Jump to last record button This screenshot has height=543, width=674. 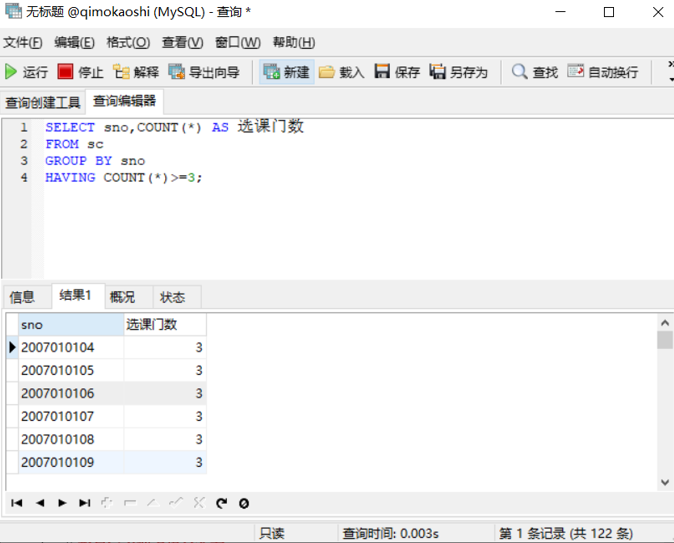click(x=85, y=503)
